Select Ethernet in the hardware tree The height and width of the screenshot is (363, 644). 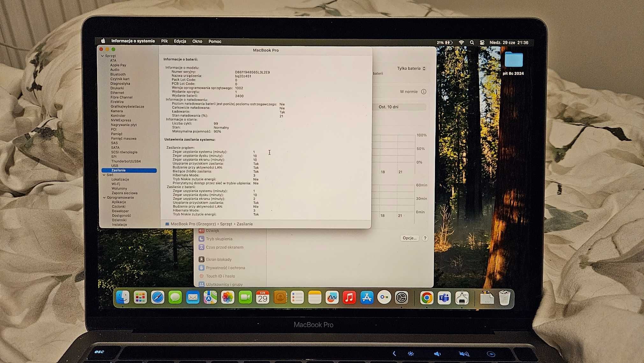tap(117, 93)
